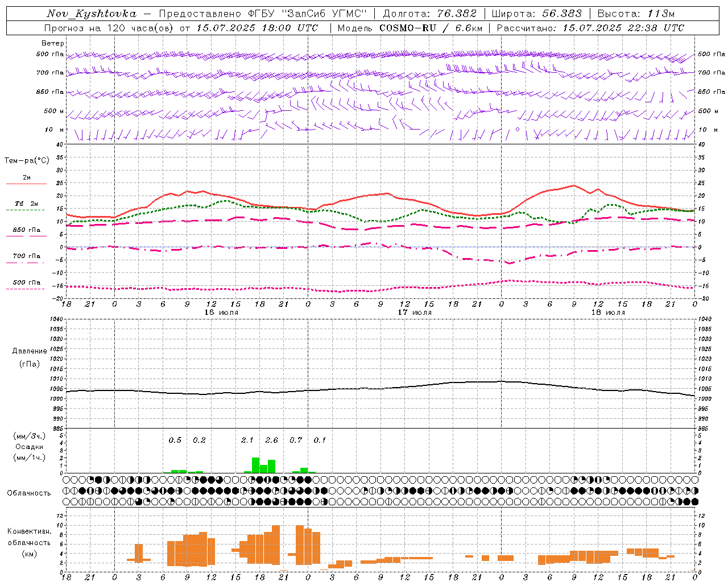Click '500 гПа' in the temperature legend

tap(27, 282)
